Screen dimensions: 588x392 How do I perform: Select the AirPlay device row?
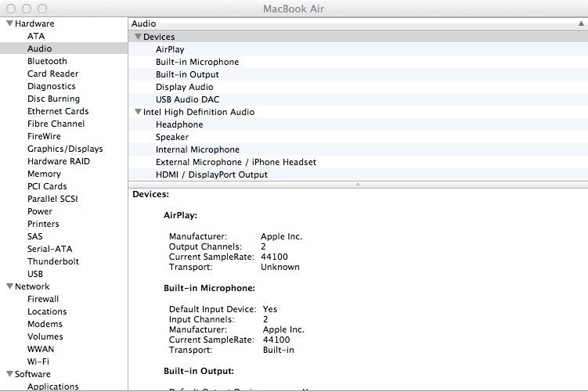pos(358,49)
